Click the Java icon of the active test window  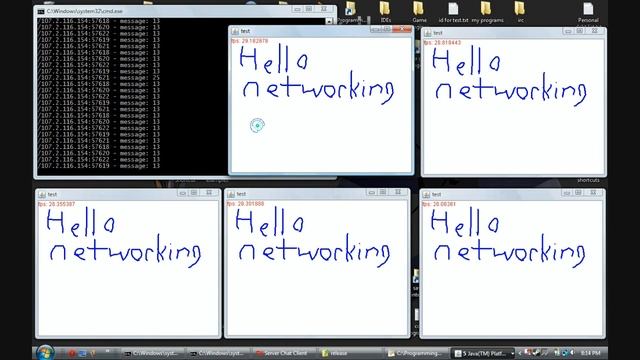[235, 31]
